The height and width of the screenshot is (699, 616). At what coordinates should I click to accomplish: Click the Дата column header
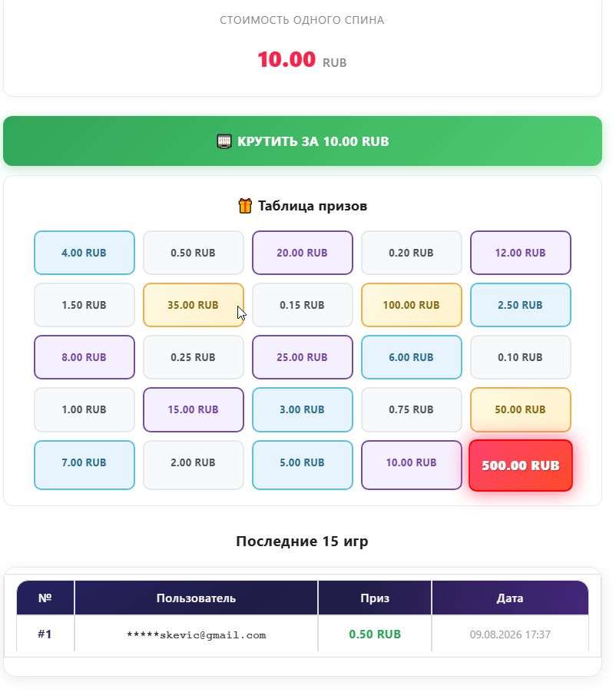click(x=510, y=598)
